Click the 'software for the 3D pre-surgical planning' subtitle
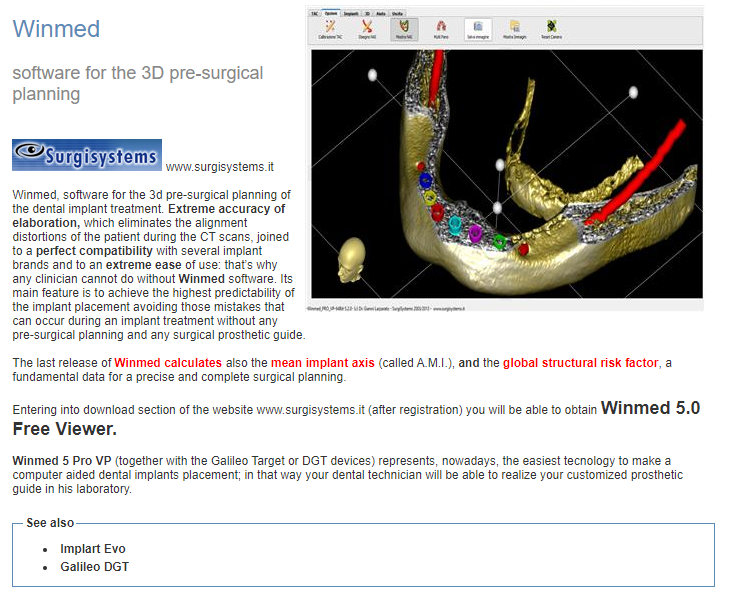 point(138,83)
